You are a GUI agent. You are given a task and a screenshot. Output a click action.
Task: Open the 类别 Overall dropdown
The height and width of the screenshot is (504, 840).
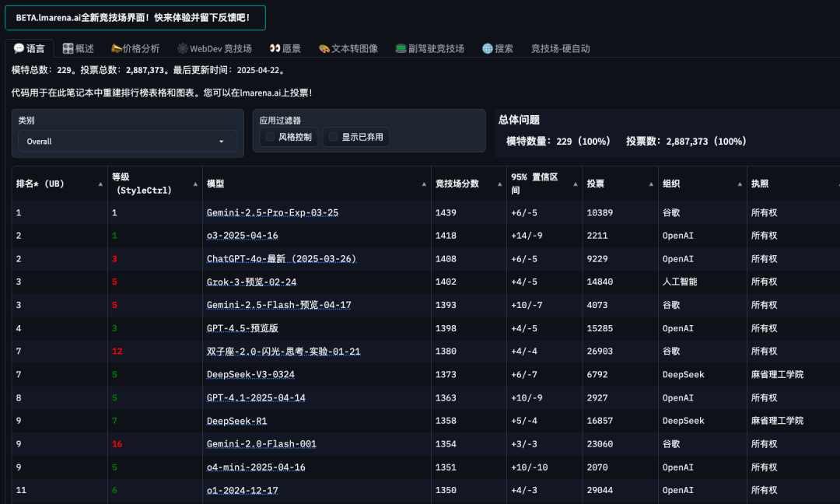tap(128, 142)
